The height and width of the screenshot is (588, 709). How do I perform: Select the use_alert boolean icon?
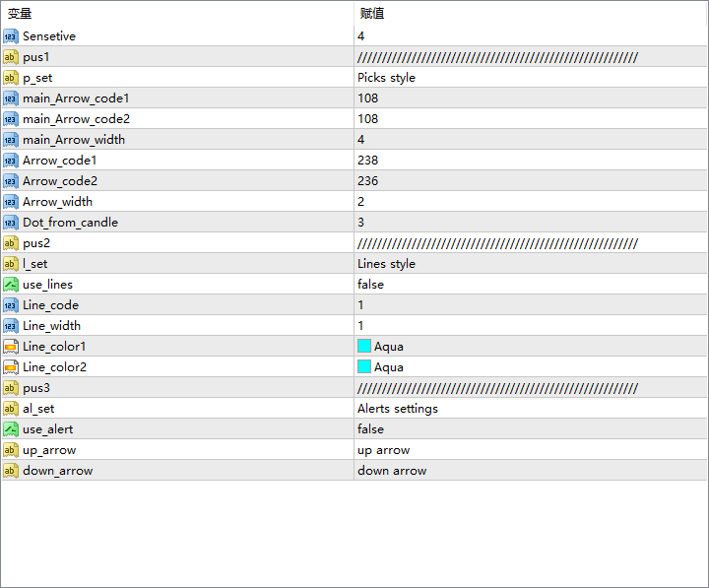[11, 429]
